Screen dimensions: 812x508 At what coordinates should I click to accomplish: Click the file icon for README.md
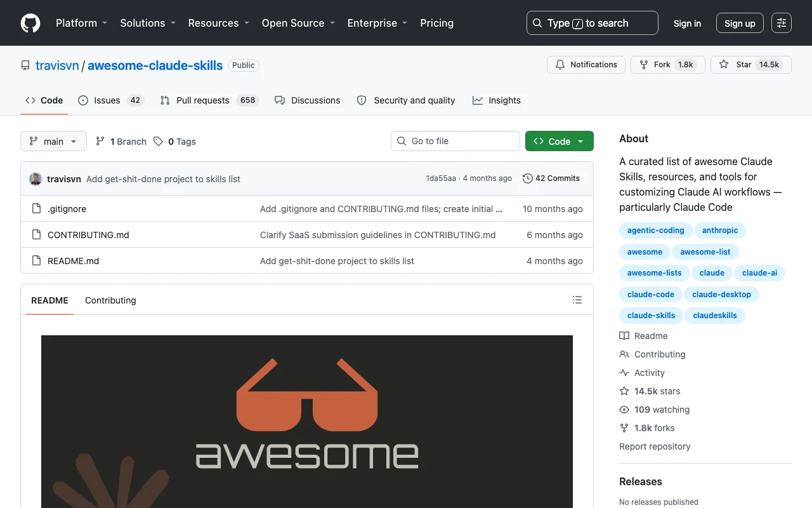(36, 261)
